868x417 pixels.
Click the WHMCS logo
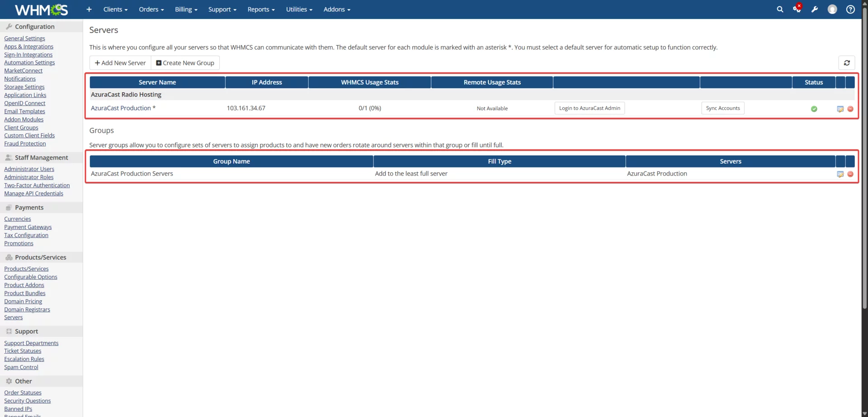[x=41, y=9]
